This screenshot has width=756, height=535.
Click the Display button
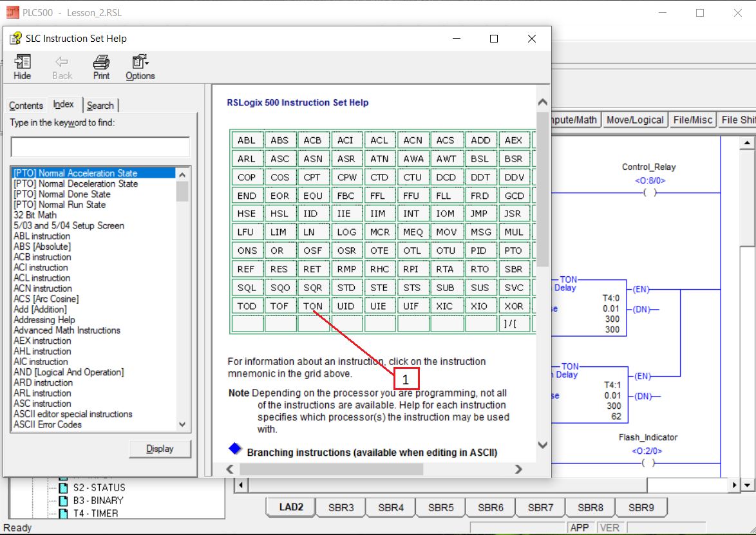click(x=160, y=449)
